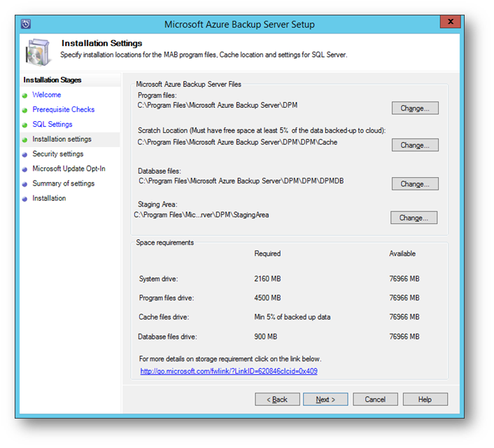Image resolution: width=494 pixels, height=448 pixels.
Task: Change the Scratch Location path
Action: pos(415,145)
